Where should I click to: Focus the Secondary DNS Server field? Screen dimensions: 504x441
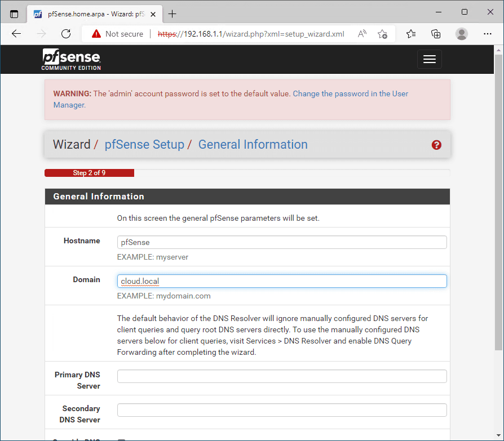282,410
